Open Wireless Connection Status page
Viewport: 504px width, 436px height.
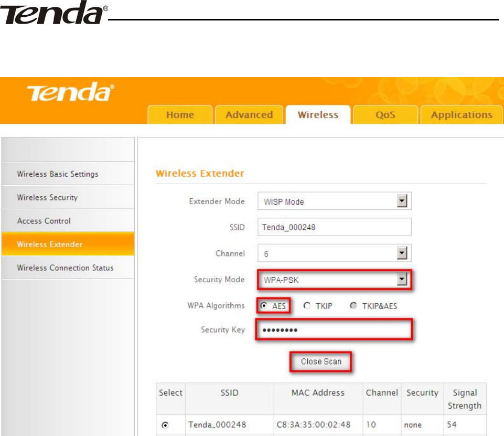pyautogui.click(x=68, y=268)
